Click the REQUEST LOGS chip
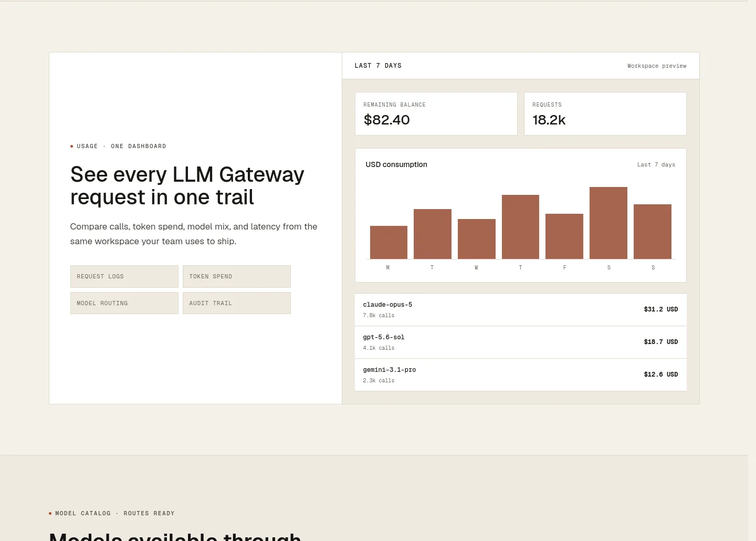 124,276
